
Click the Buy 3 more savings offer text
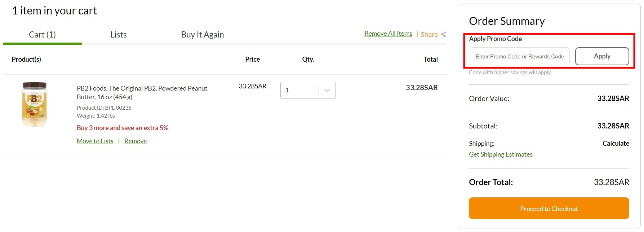[x=123, y=128]
